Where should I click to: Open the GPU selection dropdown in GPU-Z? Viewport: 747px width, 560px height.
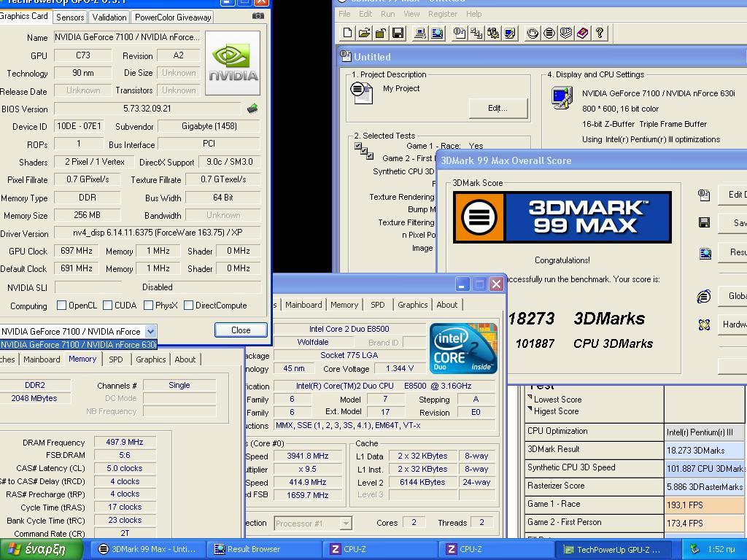tap(150, 332)
